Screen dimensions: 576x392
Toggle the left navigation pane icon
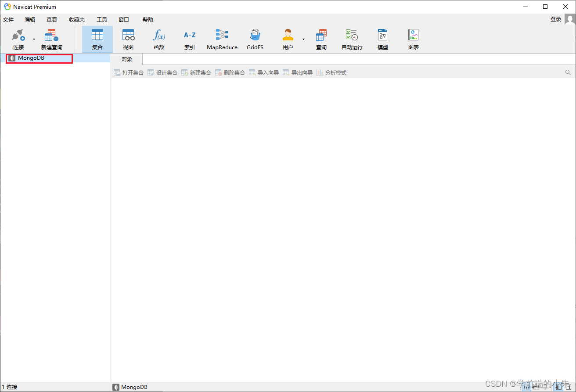click(559, 387)
